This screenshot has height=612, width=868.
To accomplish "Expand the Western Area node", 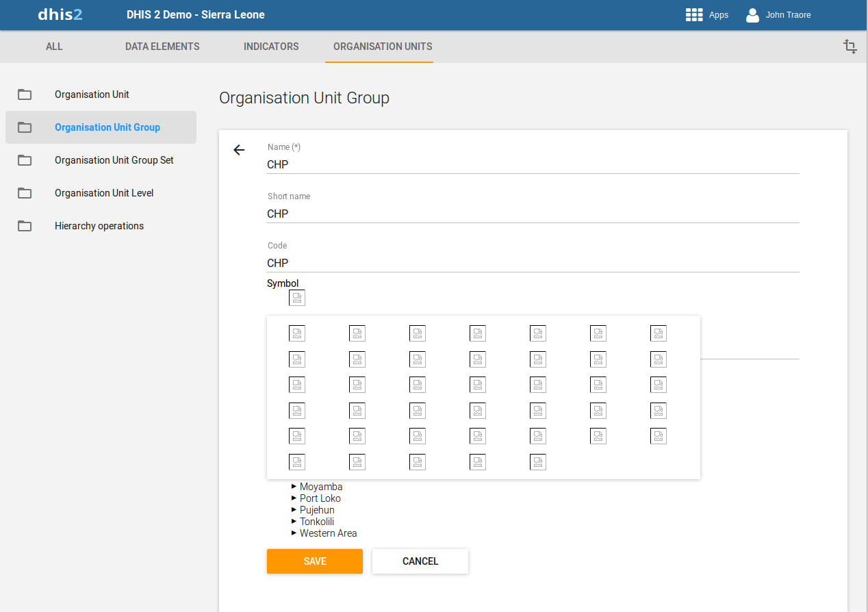I will [294, 533].
